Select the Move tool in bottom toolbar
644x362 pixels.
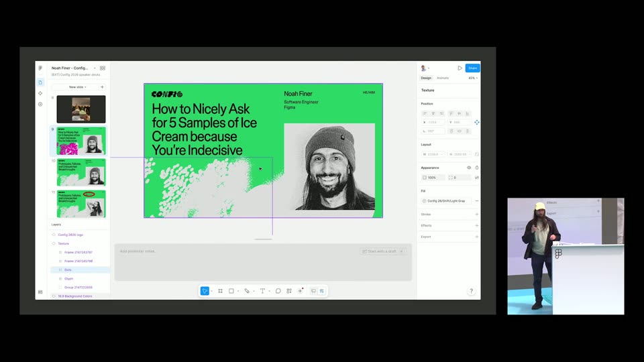[205, 291]
